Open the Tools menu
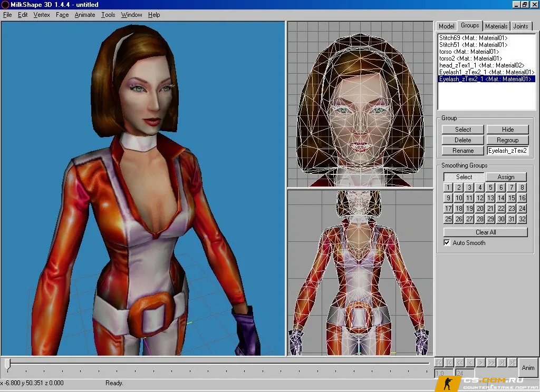The height and width of the screenshot is (392, 540). (108, 15)
